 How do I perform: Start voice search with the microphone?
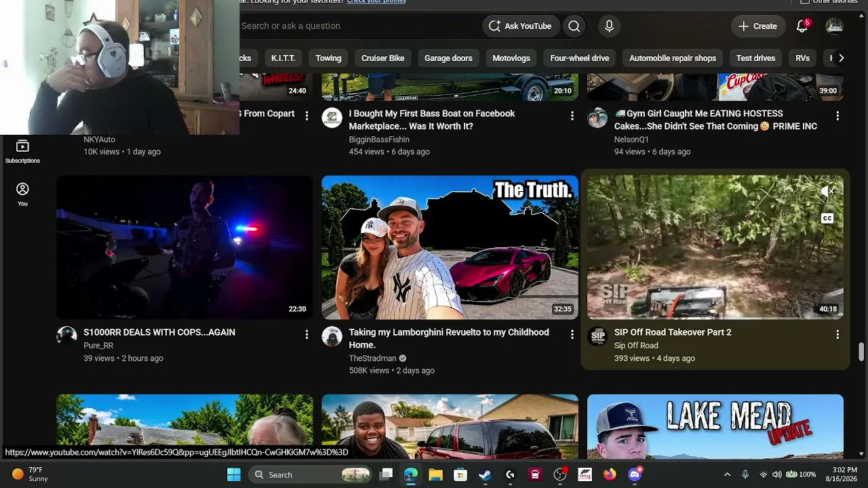pyautogui.click(x=609, y=26)
